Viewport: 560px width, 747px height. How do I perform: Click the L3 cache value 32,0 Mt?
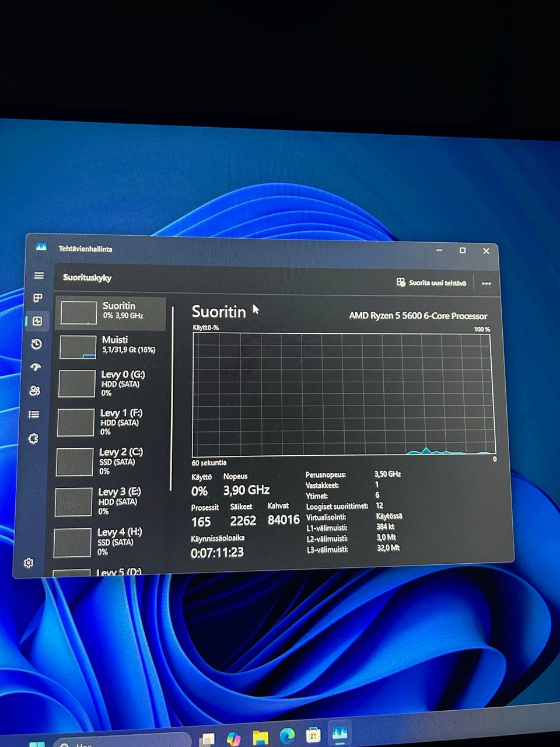388,548
